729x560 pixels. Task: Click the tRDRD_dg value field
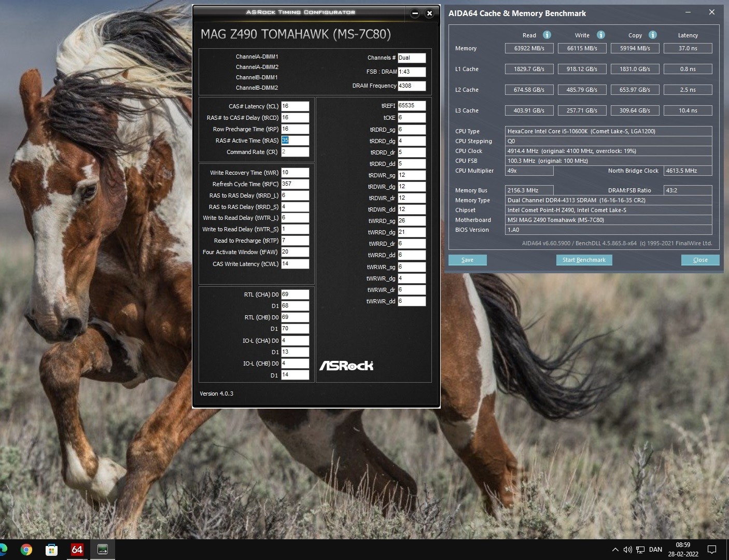coord(412,141)
